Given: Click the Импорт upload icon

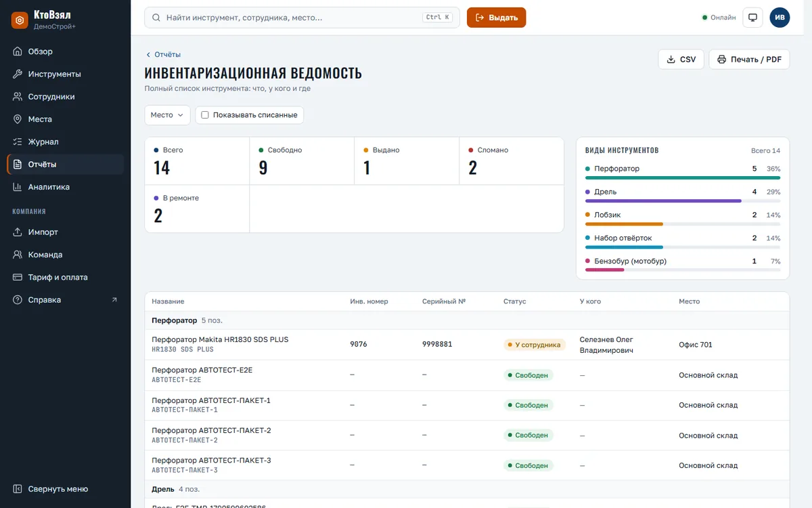Looking at the screenshot, I should (18, 232).
